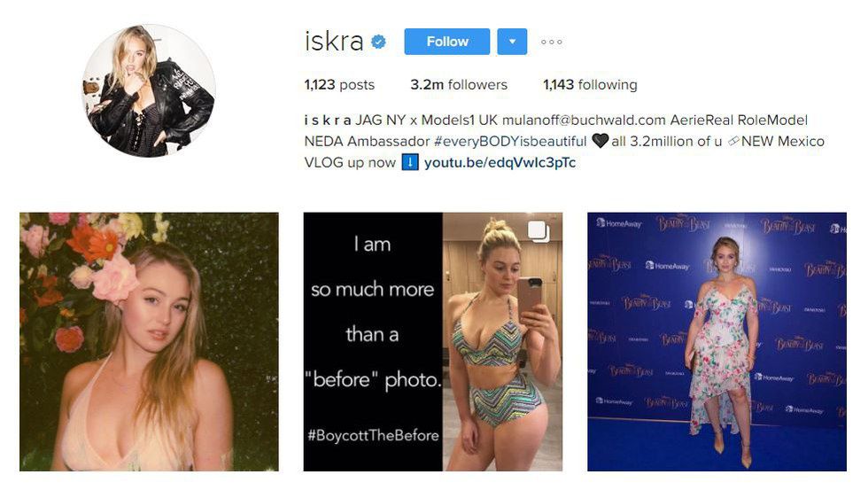Click the multi-photo album icon on middle post
Viewport: 868px width, 490px height.
click(539, 231)
